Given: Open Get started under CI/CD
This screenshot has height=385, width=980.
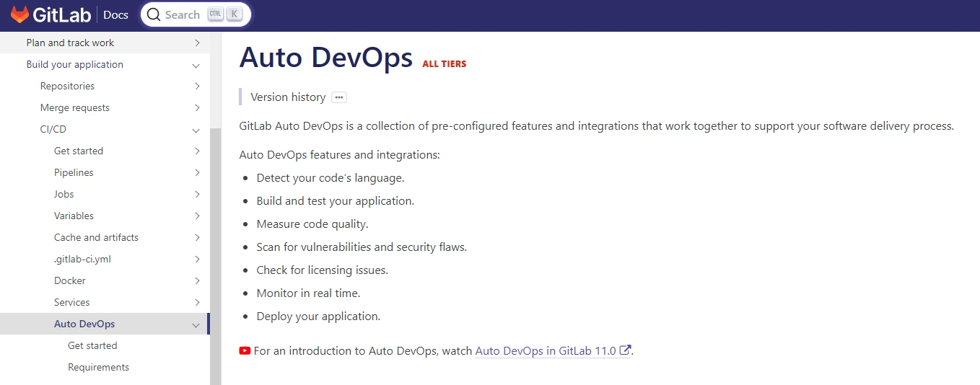Looking at the screenshot, I should (79, 151).
